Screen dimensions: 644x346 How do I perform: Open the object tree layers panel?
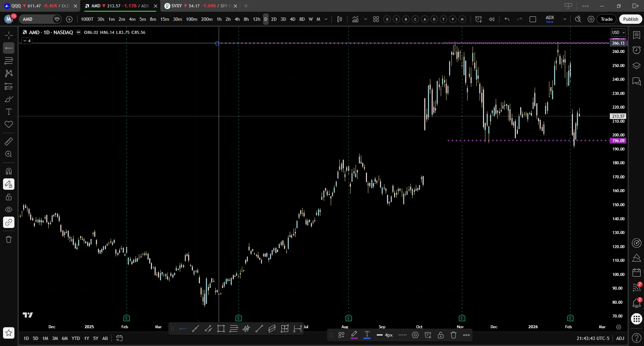[636, 66]
